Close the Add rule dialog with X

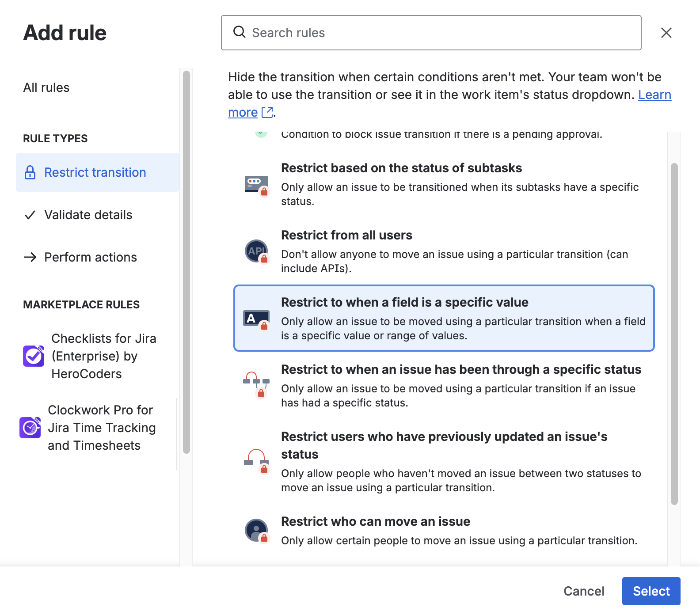tap(666, 33)
